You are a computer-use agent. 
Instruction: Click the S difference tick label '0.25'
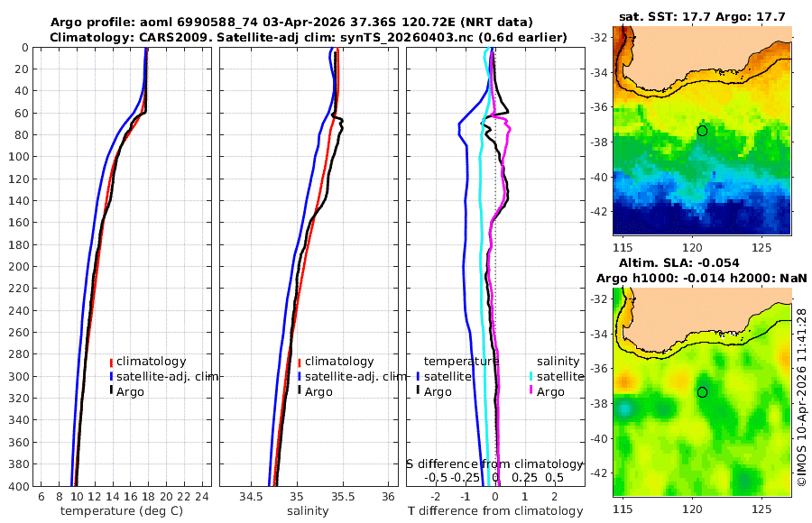coord(524,477)
